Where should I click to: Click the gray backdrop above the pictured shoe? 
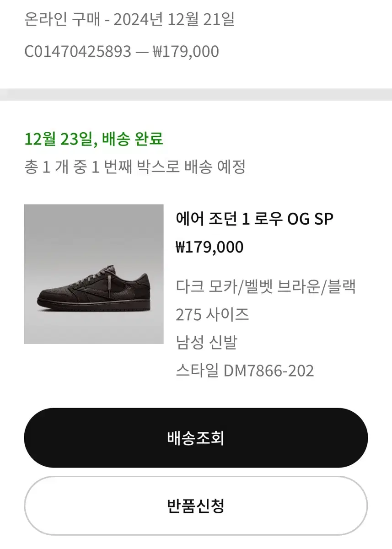tap(94, 233)
